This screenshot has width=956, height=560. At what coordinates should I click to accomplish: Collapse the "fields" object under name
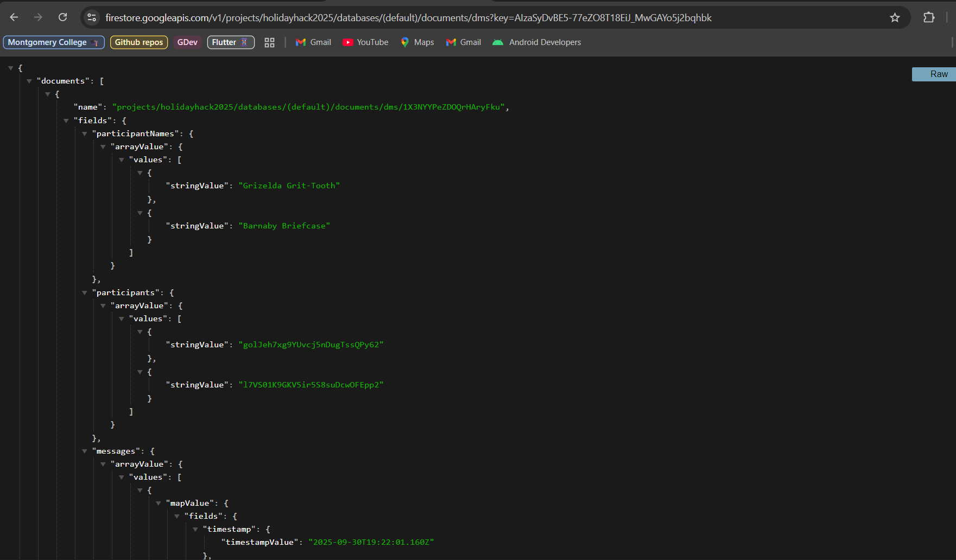[66, 120]
